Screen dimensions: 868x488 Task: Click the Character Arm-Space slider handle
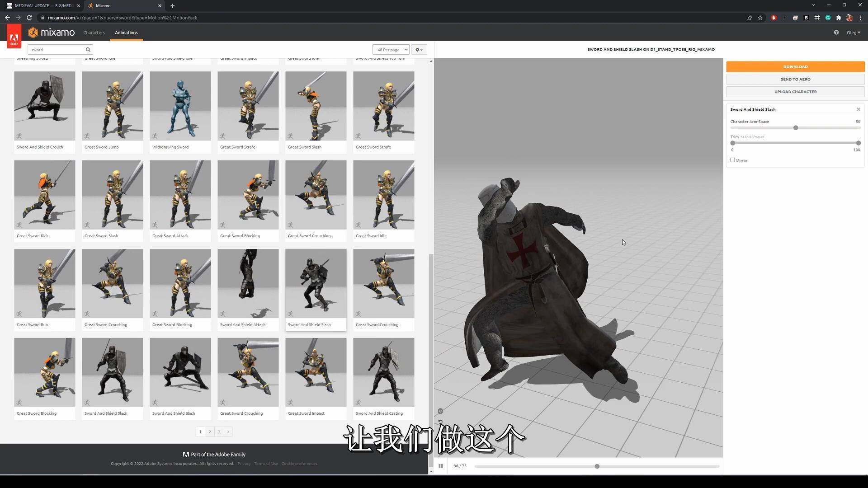pyautogui.click(x=796, y=128)
